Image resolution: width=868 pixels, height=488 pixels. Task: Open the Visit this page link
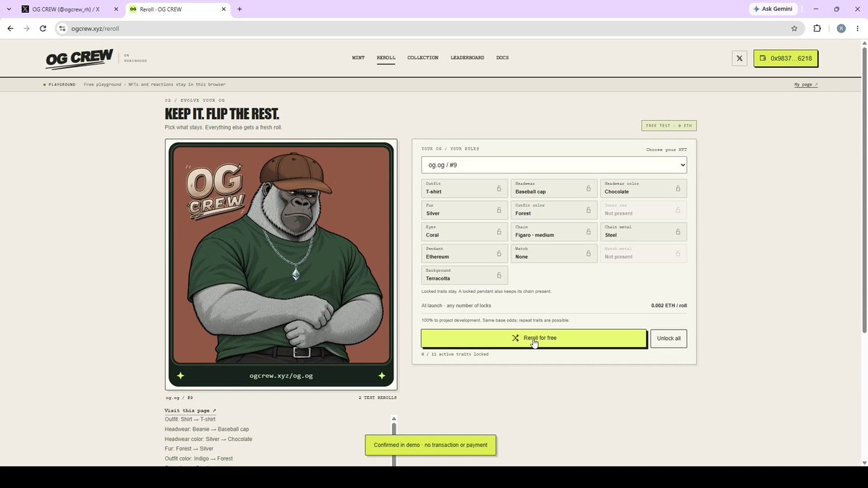click(x=190, y=411)
